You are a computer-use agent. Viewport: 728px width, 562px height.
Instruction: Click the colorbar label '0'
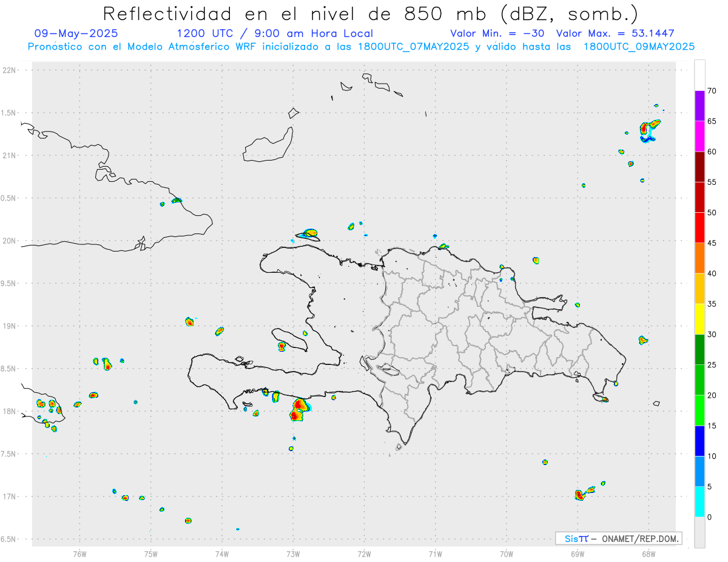709,517
